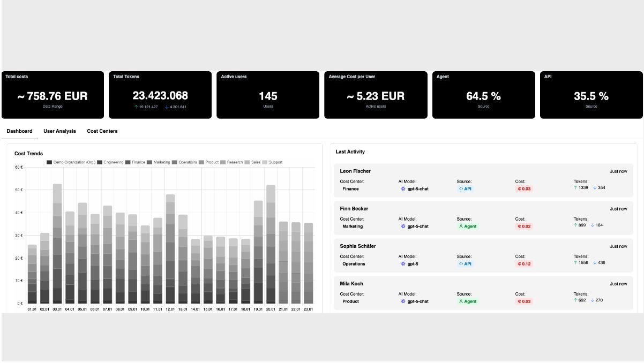Click the blue down arrow beside 436 tokens
This screenshot has height=363, width=644.
595,263
